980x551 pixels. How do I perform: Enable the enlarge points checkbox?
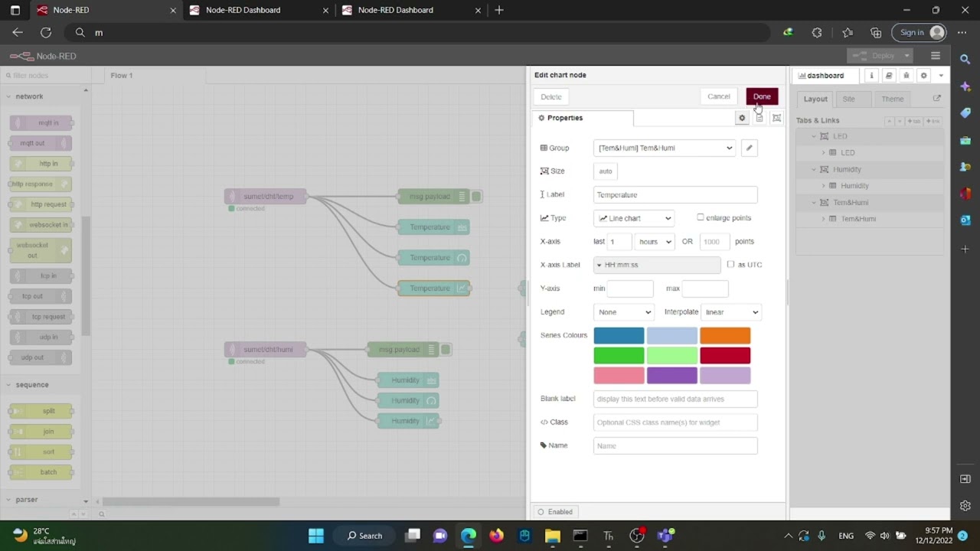pyautogui.click(x=701, y=217)
